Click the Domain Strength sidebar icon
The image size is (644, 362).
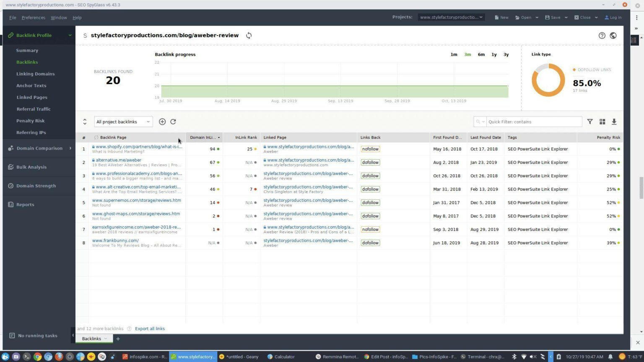coord(10,186)
